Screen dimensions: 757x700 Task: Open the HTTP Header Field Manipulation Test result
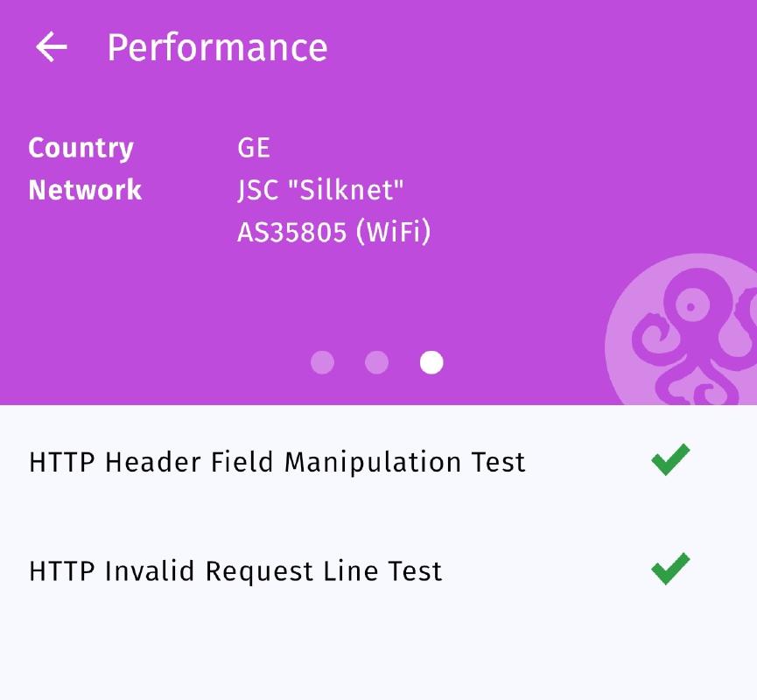pyautogui.click(x=277, y=461)
